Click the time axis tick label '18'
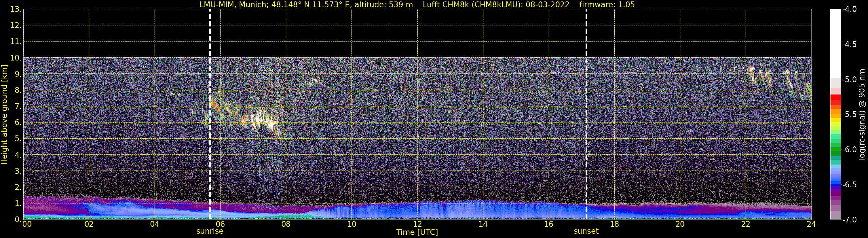The image size is (868, 238). pos(614,224)
